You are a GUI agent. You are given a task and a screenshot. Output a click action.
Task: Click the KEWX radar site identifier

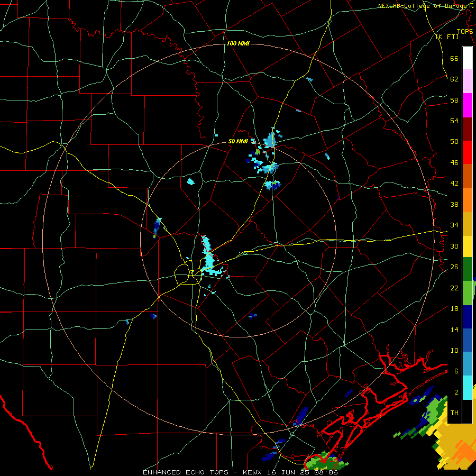253,472
